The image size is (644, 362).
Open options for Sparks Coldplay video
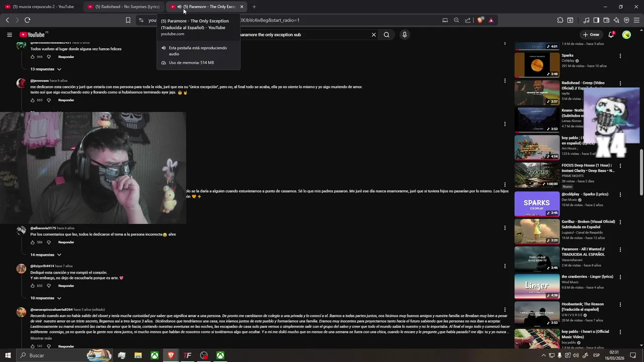coord(620,56)
